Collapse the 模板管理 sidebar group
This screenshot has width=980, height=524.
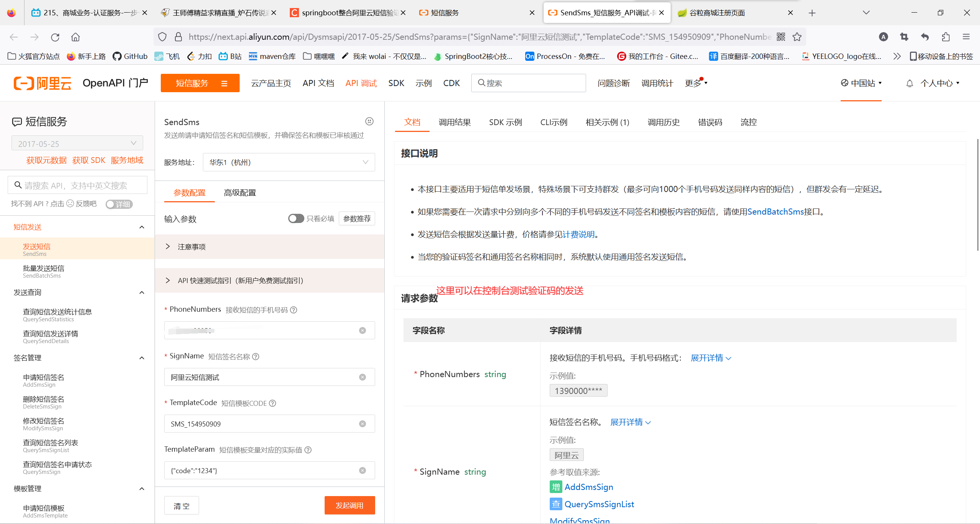tap(142, 489)
